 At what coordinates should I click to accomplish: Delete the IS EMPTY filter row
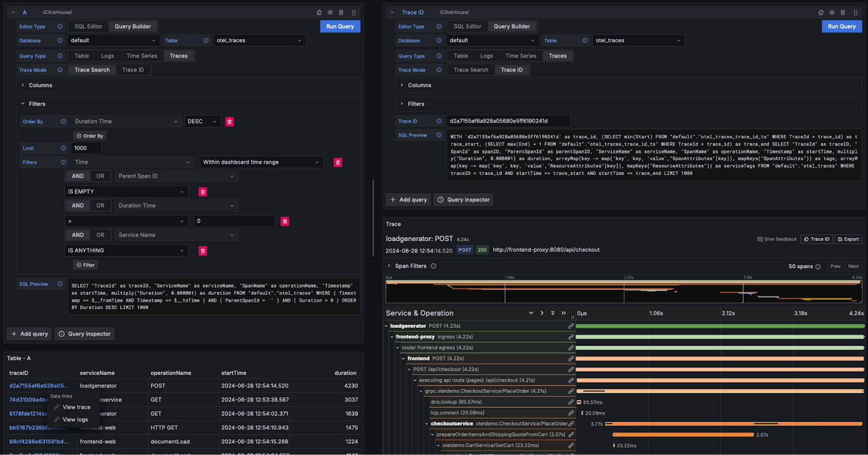coord(203,192)
